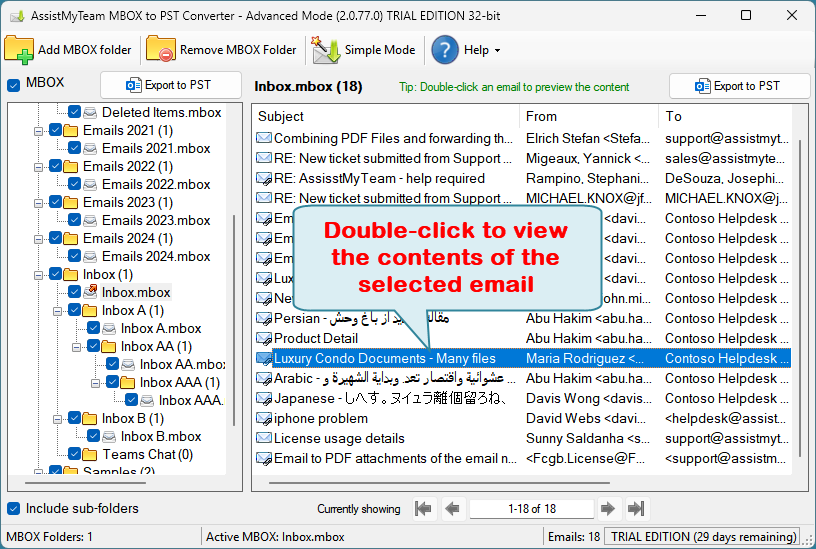816x549 pixels.
Task: Go to the next page arrow
Action: coord(607,508)
